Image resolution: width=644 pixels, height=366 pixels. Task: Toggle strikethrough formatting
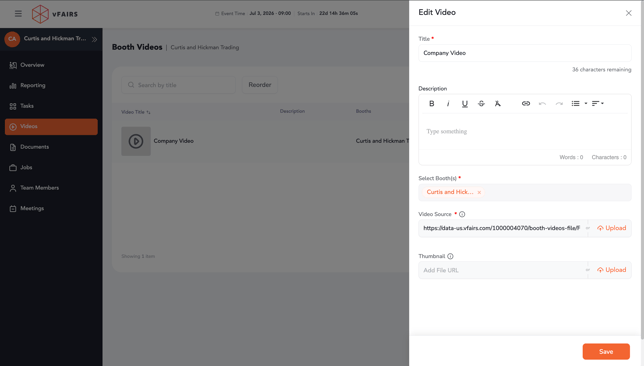(481, 104)
